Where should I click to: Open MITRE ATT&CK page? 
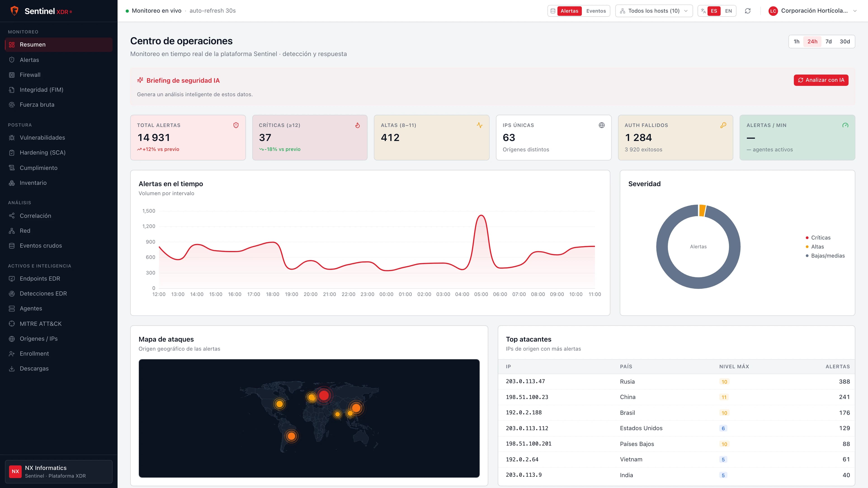click(59, 324)
